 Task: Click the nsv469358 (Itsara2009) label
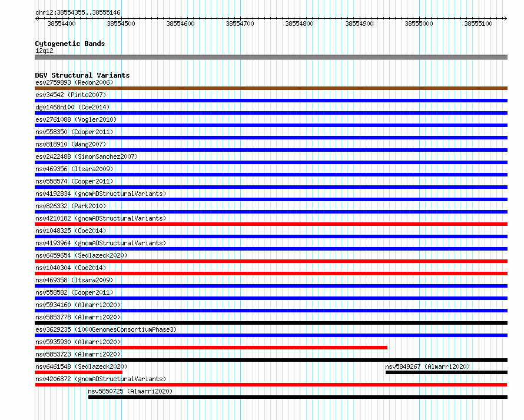coord(74,280)
